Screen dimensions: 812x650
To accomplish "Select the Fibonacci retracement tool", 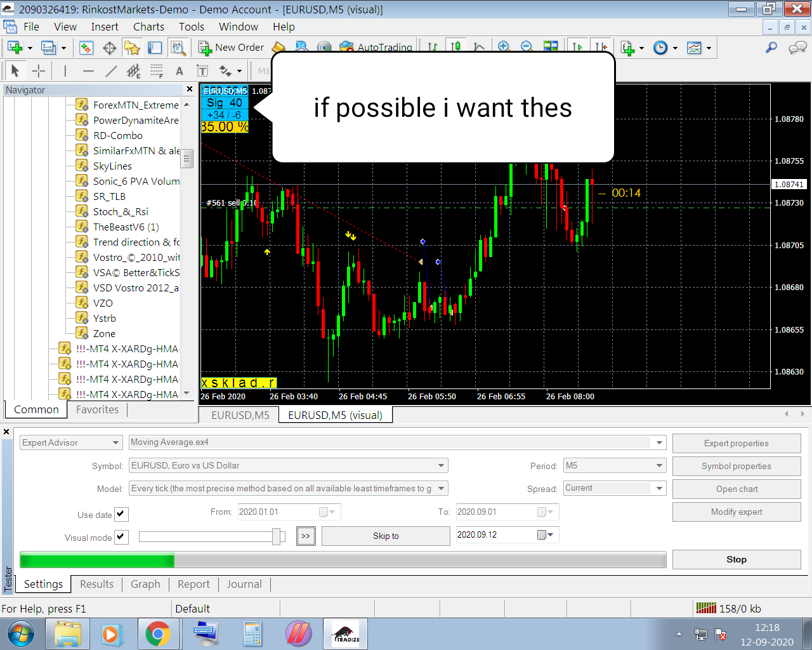I will [157, 70].
